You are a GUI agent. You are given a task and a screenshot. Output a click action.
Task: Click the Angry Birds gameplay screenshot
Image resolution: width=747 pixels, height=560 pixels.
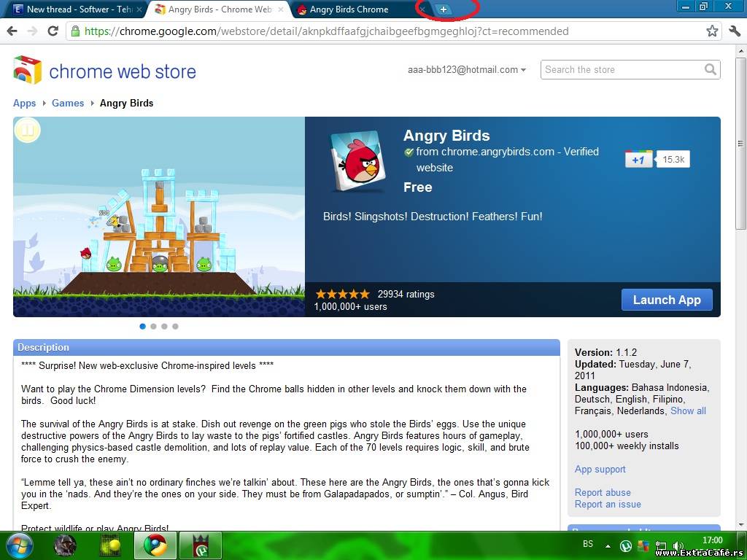click(159, 217)
